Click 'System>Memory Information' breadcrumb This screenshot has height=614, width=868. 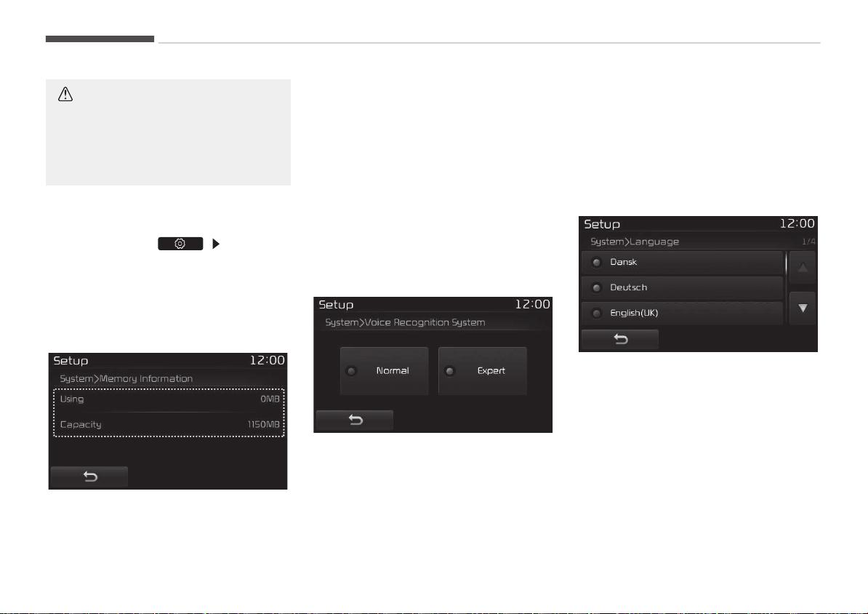click(x=126, y=379)
